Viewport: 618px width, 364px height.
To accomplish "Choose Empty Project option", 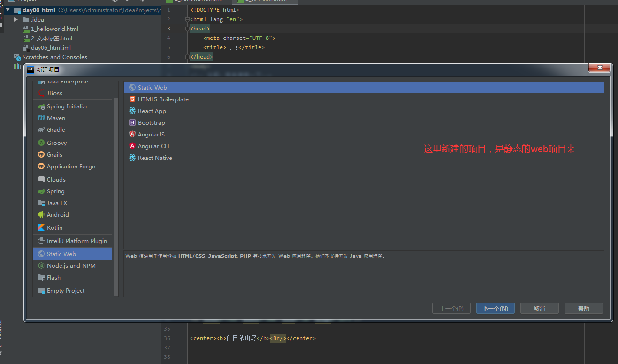I will pos(72,291).
